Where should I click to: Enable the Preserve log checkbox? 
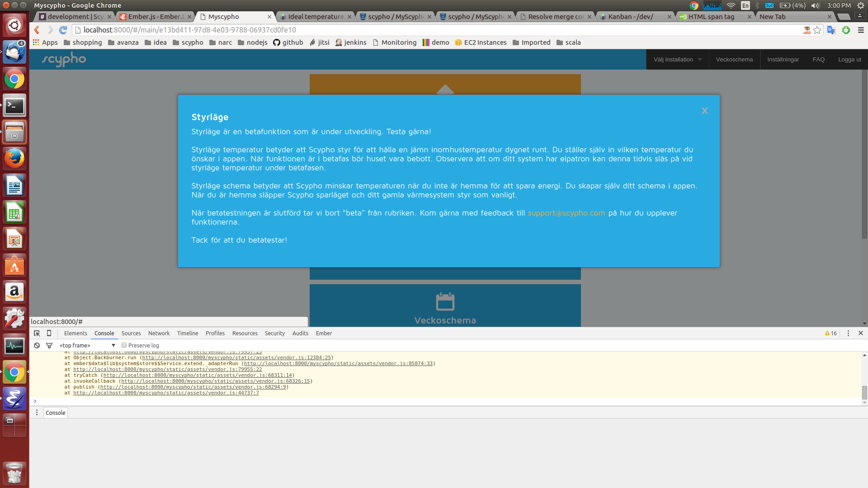pos(124,345)
